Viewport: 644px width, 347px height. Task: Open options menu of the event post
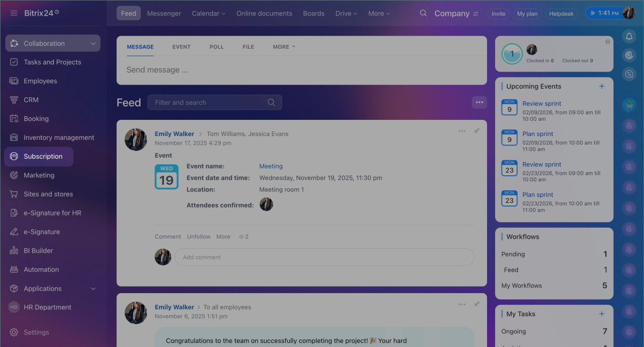pyautogui.click(x=461, y=131)
